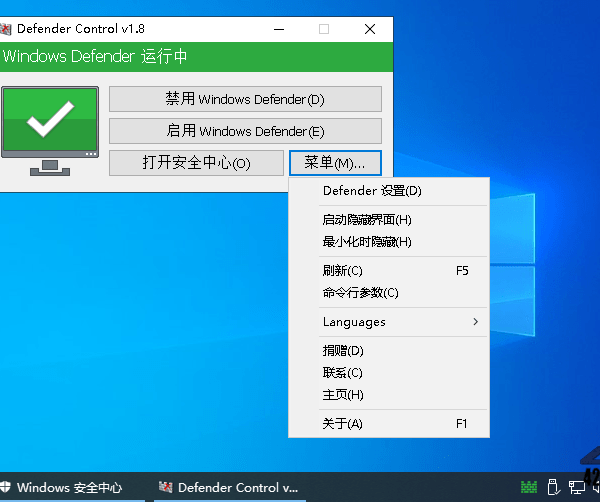Click Defender Control icon in taskbar
Screen dimensions: 600x502
tap(166, 488)
